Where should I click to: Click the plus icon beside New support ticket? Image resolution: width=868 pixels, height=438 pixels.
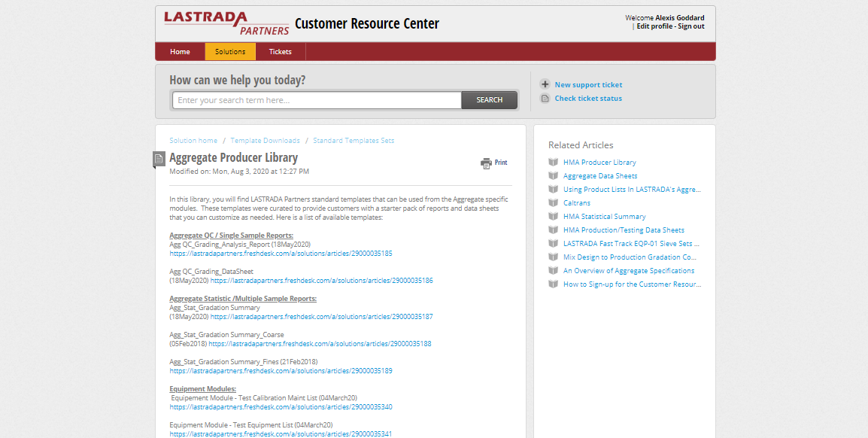coord(545,85)
